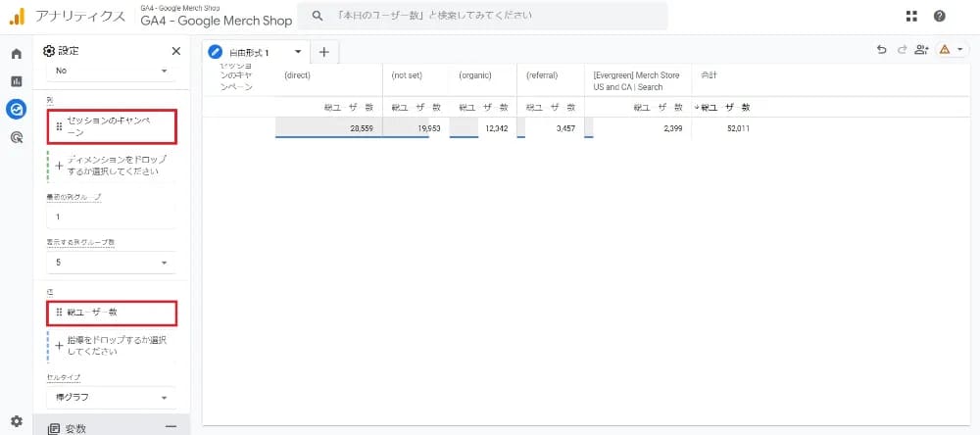980x435 pixels.
Task: Click ディメンションをドロップするか選択してください area
Action: pos(112,166)
